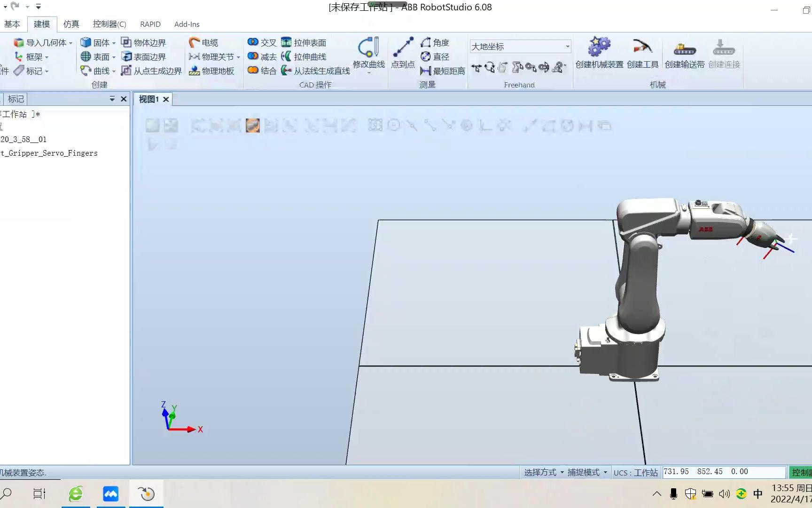Toggle the Freehand Move tool
The height and width of the screenshot is (508, 812).
(x=476, y=68)
